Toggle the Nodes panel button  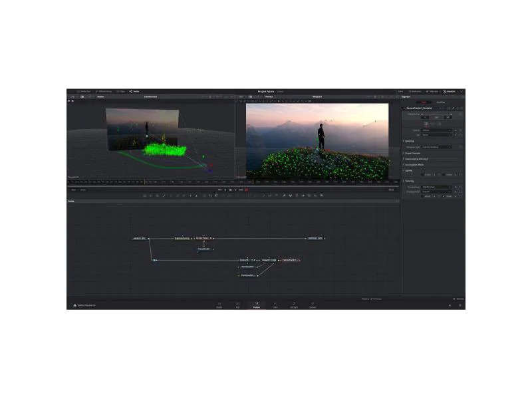pos(134,91)
